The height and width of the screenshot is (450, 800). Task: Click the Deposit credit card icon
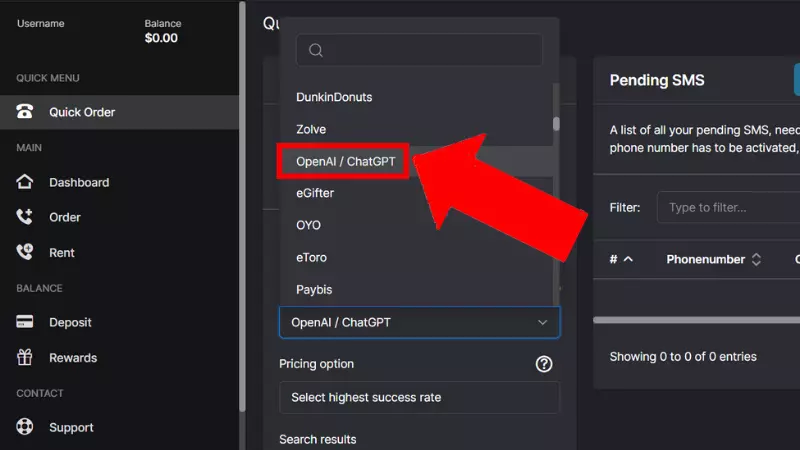[24, 322]
